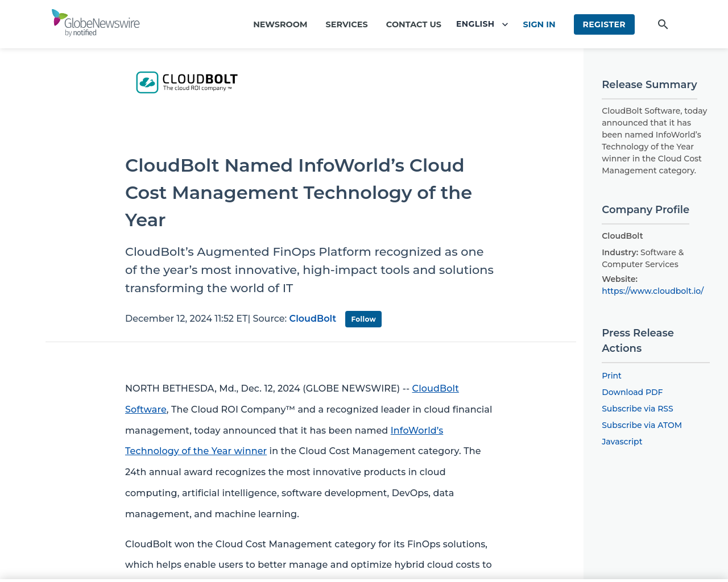Screen dimensions: 728x582
Task: Click the CloudBolt company logo image
Action: pyautogui.click(x=187, y=82)
